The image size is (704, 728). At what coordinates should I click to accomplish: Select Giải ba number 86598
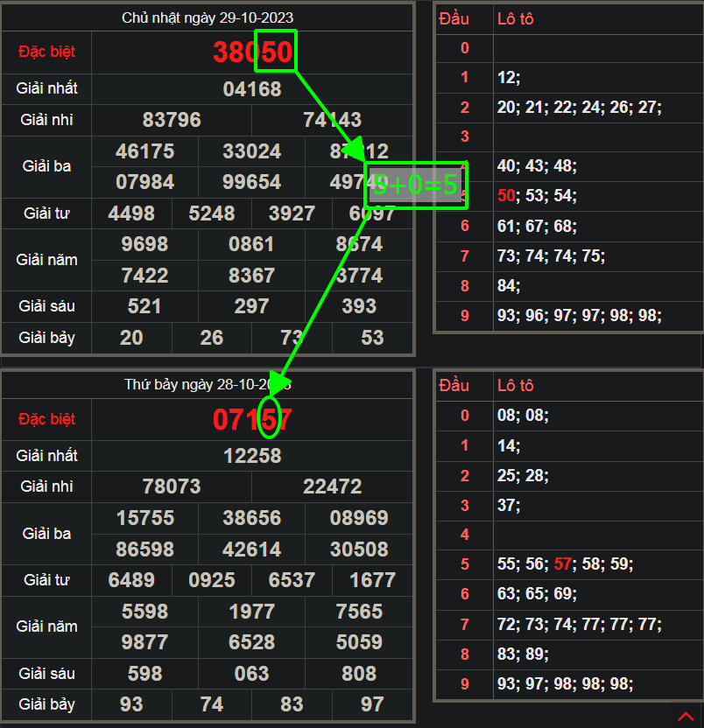tap(145, 549)
